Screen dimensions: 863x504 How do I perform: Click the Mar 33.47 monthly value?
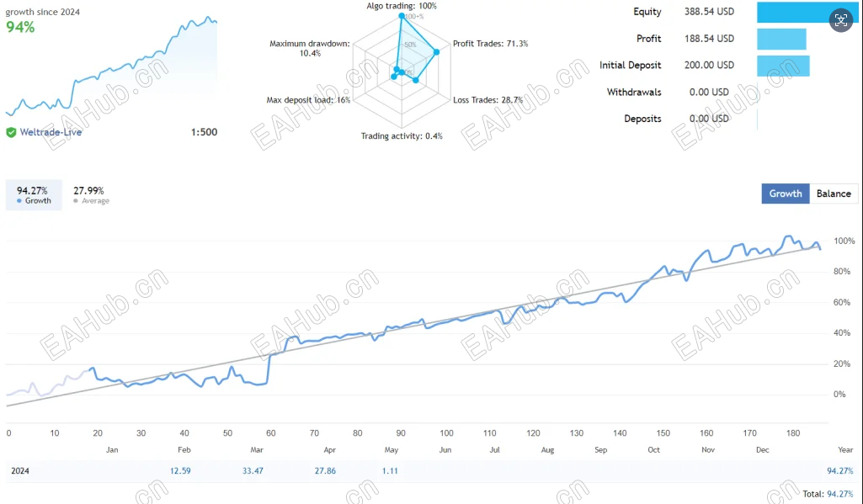[253, 471]
